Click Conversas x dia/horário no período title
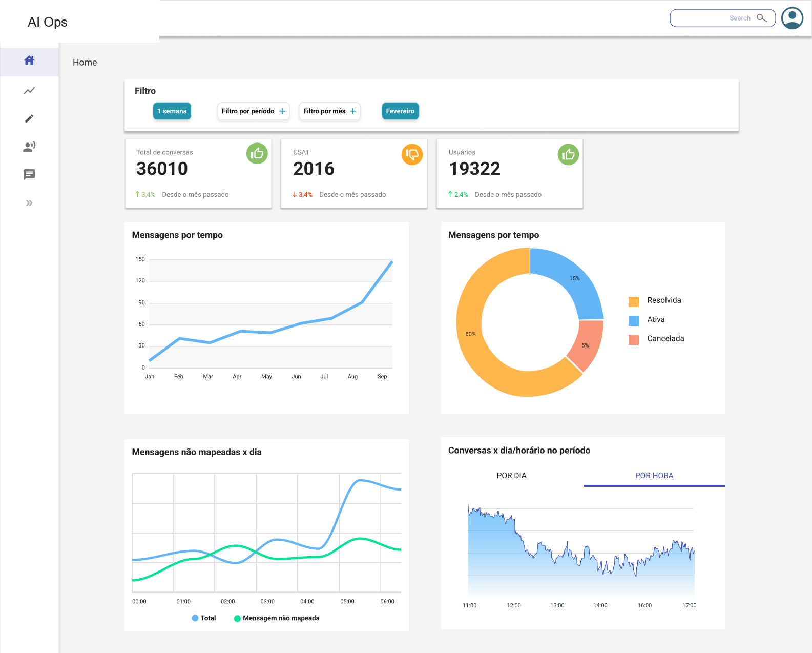 (519, 451)
